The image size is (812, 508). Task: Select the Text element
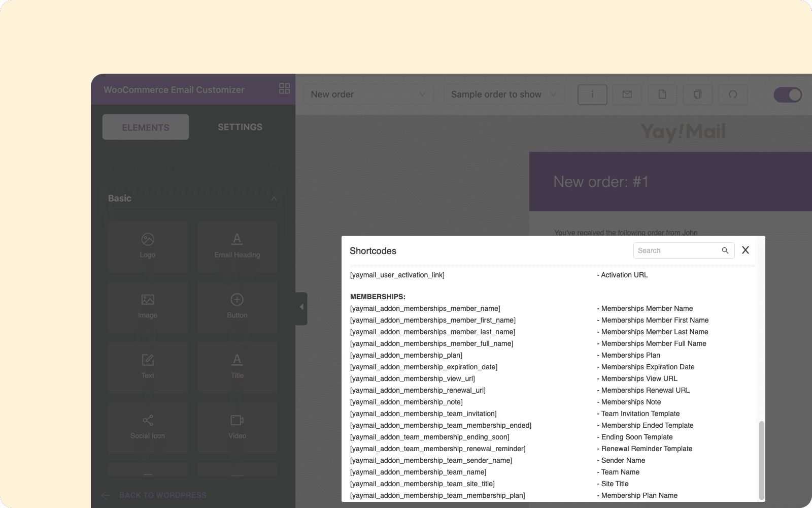coord(148,367)
